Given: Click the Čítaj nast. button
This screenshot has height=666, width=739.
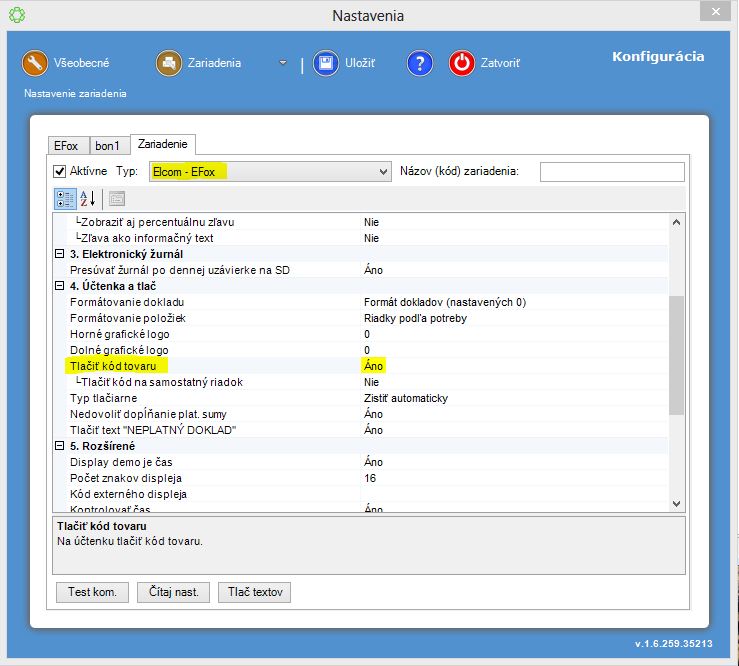Looking at the screenshot, I should (x=173, y=592).
